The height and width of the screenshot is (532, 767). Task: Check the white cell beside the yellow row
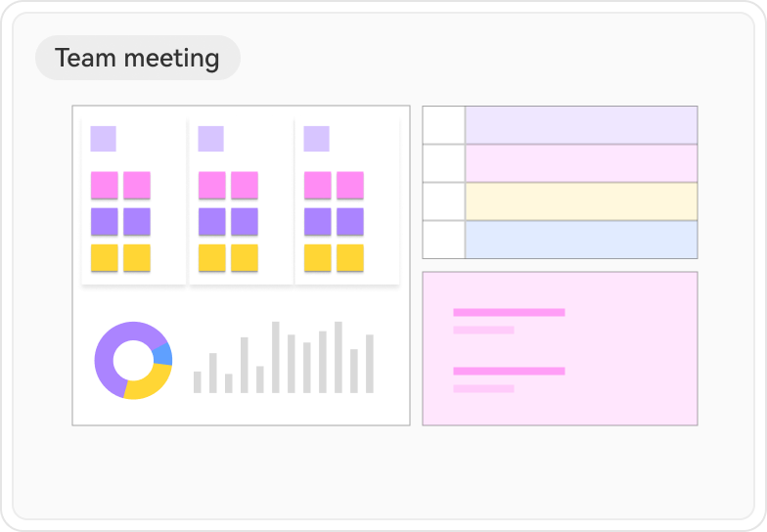tap(443, 201)
